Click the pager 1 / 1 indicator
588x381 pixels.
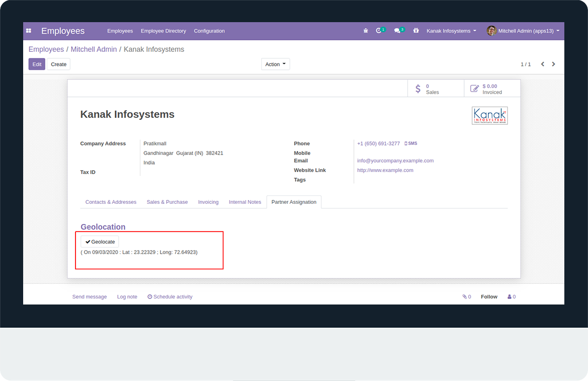pyautogui.click(x=526, y=64)
